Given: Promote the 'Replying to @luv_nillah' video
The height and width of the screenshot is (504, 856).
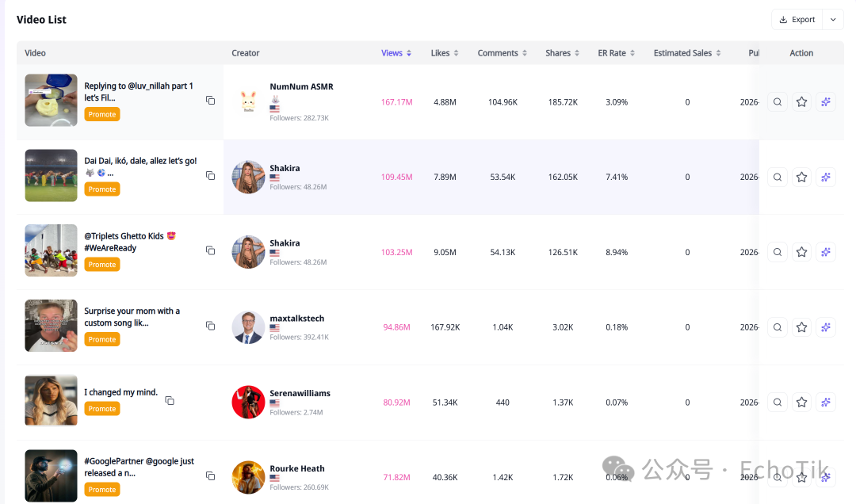Looking at the screenshot, I should click(x=102, y=114).
